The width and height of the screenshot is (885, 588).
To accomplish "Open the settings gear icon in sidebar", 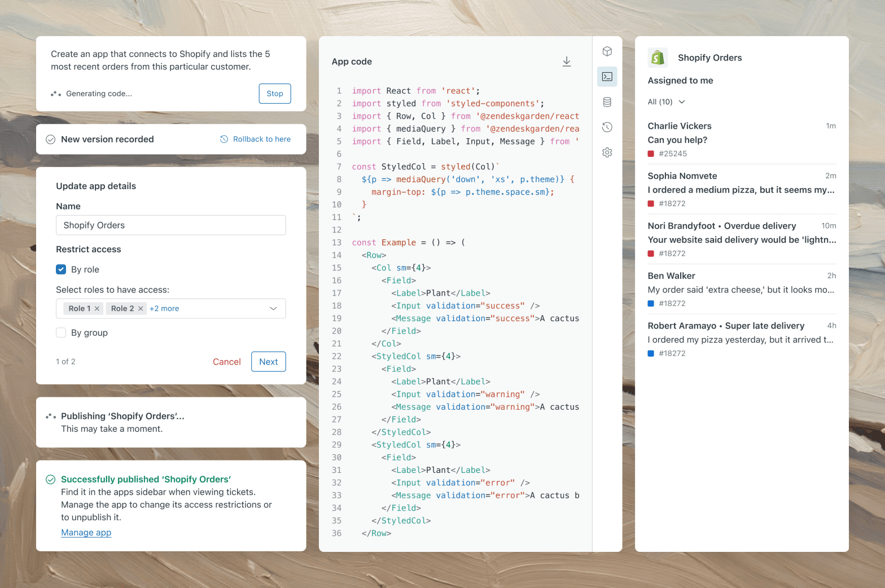I will click(x=607, y=152).
